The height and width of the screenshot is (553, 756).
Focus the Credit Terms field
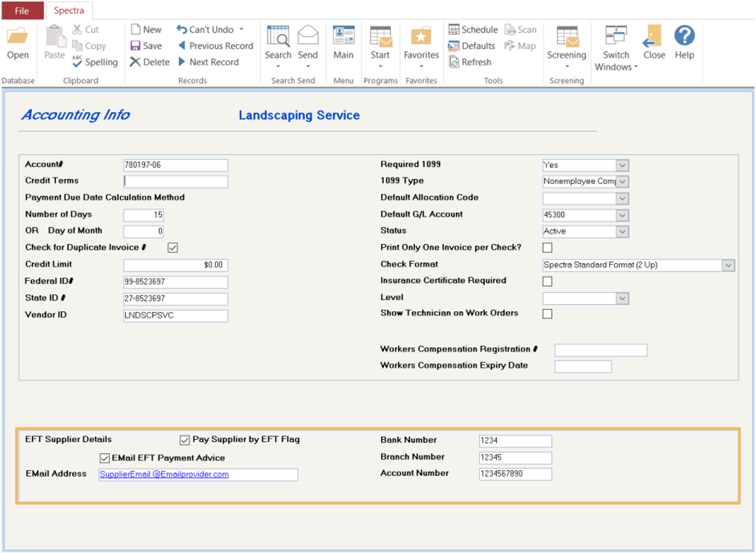click(x=176, y=182)
